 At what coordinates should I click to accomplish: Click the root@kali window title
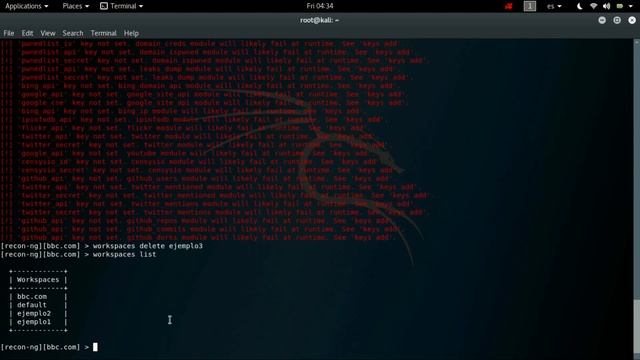pos(320,20)
